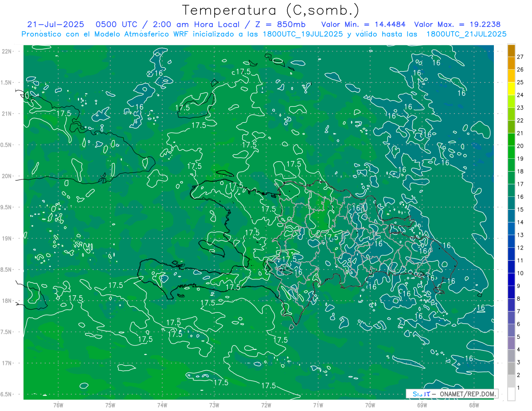Viewport: 532px width, 411px height.
Task: Click the "69W" longitude axis label
Action: coord(422,405)
